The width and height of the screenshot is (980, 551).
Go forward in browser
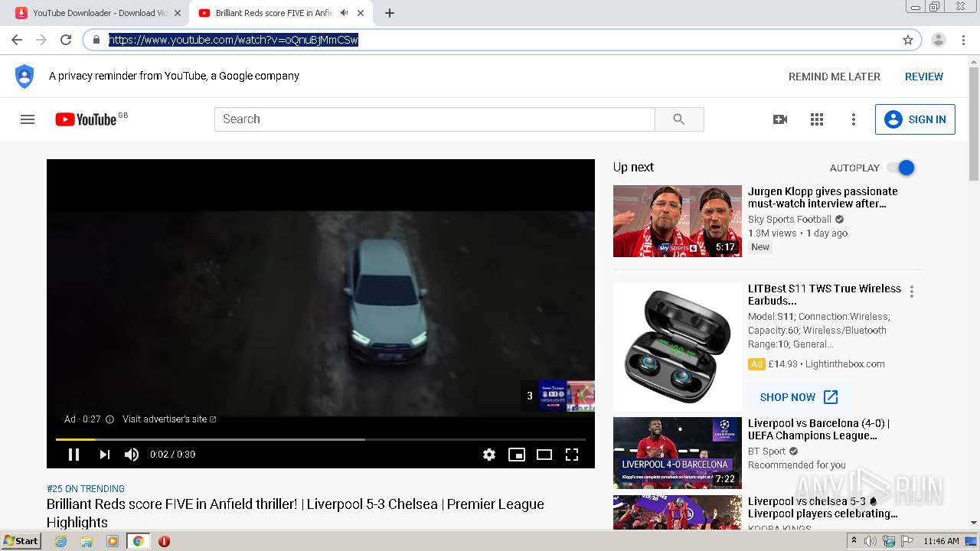click(41, 40)
